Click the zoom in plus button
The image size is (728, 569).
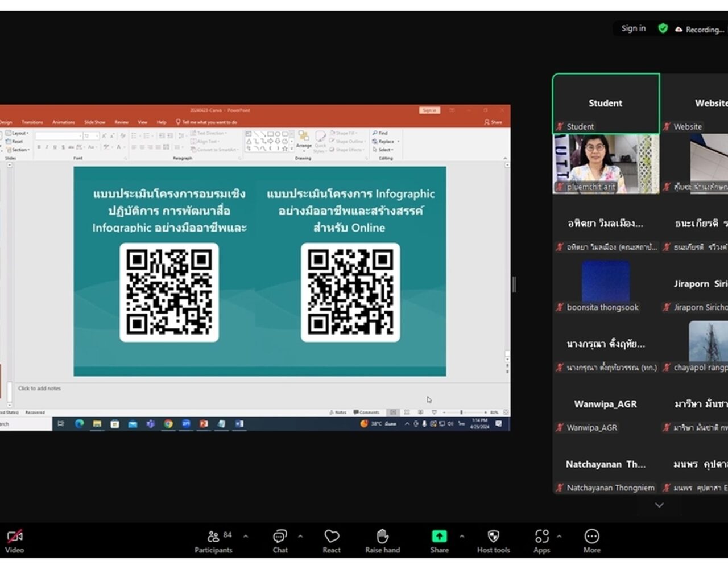(485, 413)
